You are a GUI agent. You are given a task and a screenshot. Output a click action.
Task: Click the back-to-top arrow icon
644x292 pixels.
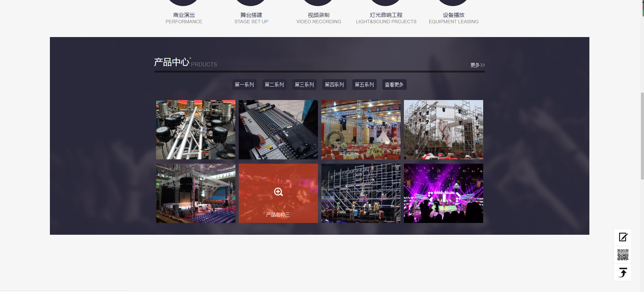tap(622, 272)
